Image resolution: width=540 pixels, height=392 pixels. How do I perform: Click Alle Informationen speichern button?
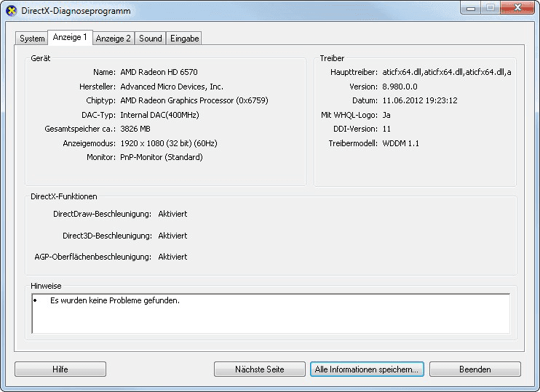367,369
